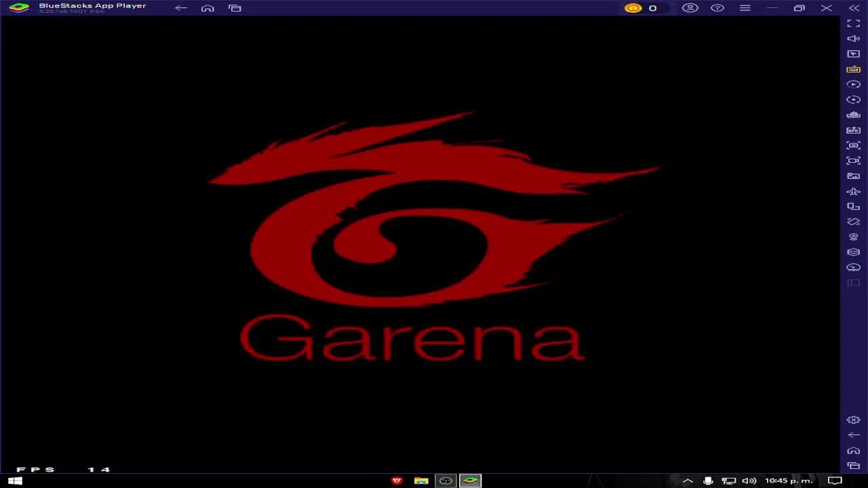868x488 pixels.
Task: Click the stacked layers icon in sidebar
Action: [853, 252]
